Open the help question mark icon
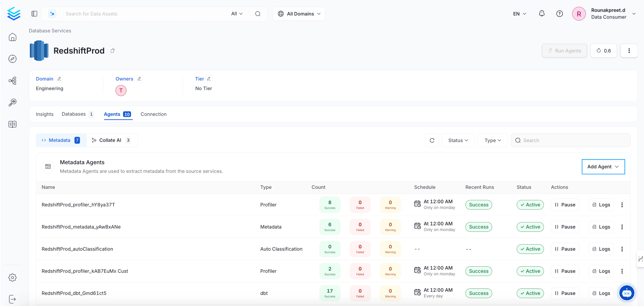The width and height of the screenshot is (644, 306). [x=559, y=14]
